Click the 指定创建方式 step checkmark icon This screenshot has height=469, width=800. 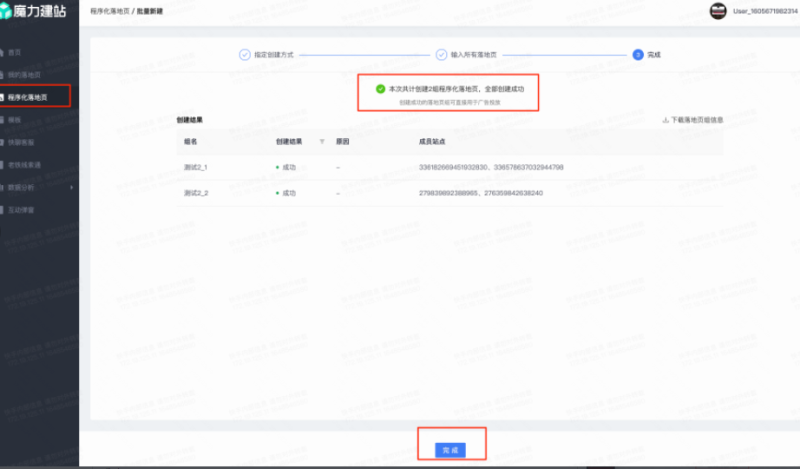(245, 55)
